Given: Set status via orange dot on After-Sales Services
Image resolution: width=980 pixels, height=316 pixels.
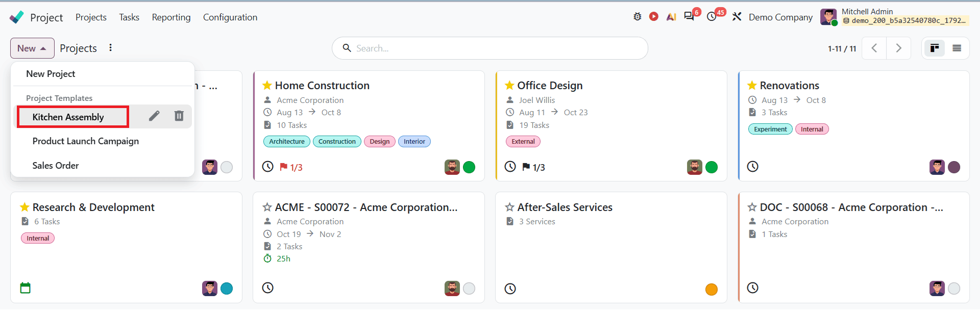Looking at the screenshot, I should 712,289.
